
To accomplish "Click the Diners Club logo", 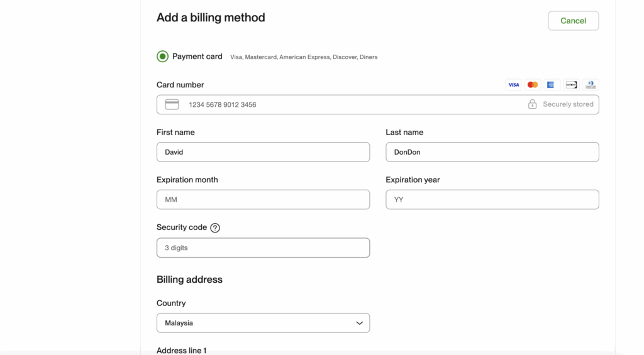I will (x=591, y=85).
